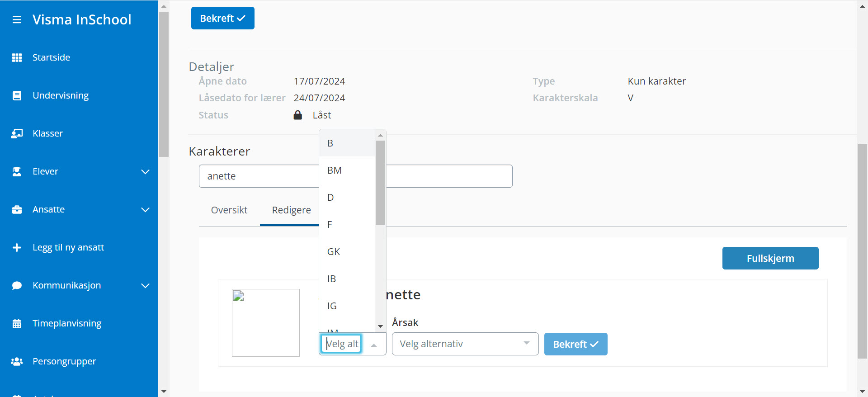Expand the Elever submenu chevron
Viewport: 868px width, 397px height.
click(x=145, y=172)
